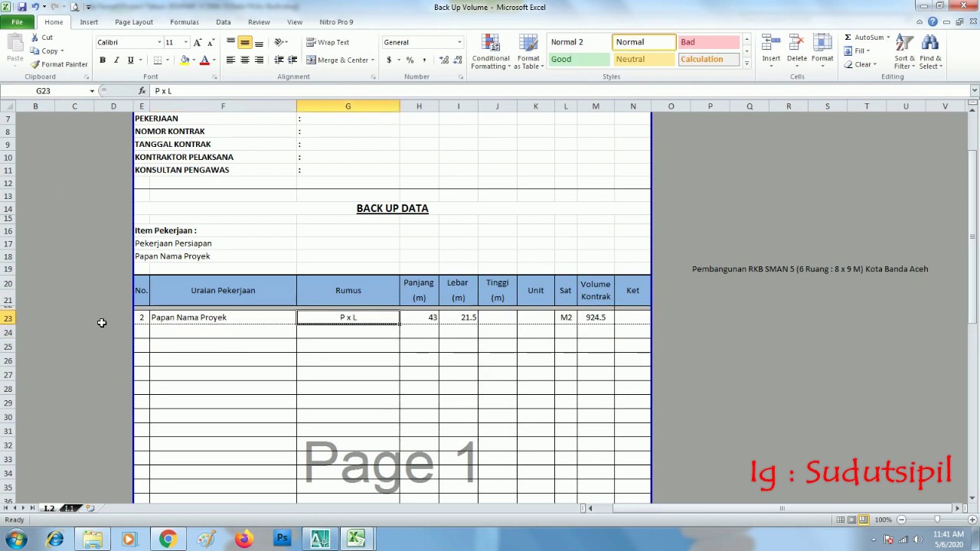Click the formula bar containing P x L
Image resolution: width=980 pixels, height=551 pixels.
coord(559,91)
